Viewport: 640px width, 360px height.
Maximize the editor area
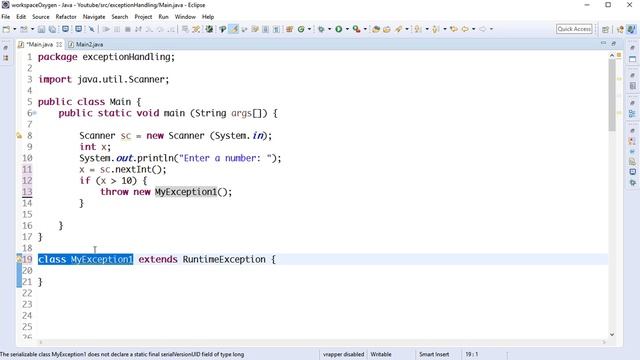click(x=613, y=43)
